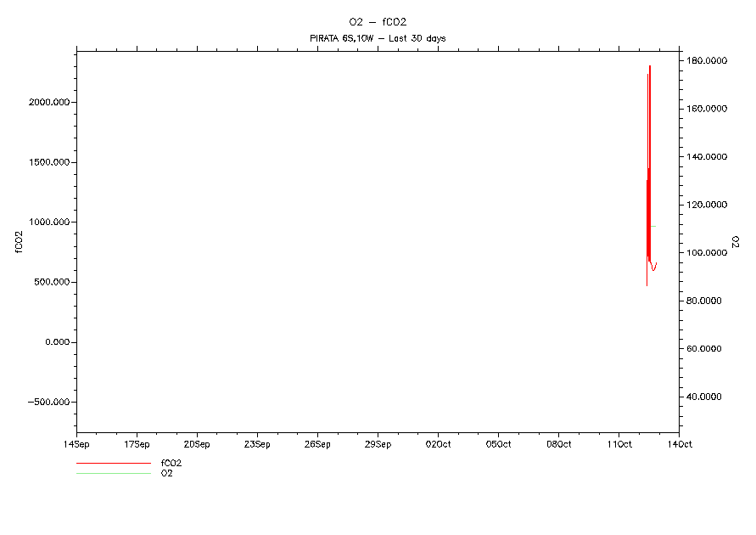This screenshot has width=756, height=535.
Task: Click the 02Oct date tick label
Action: click(438, 444)
